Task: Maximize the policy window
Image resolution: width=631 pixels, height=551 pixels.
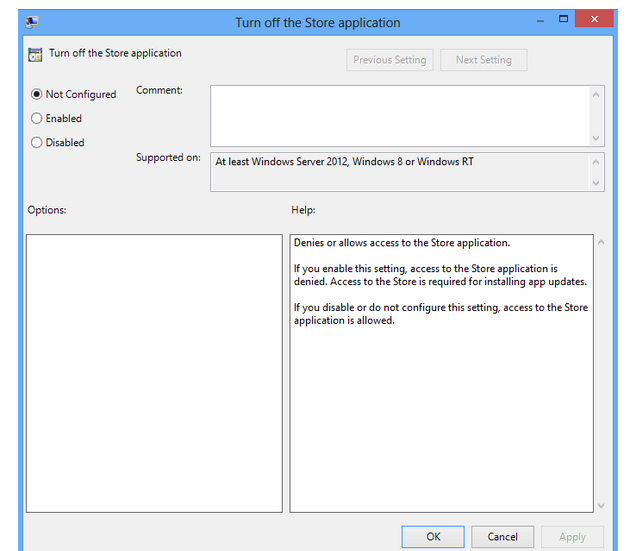Action: pos(563,19)
